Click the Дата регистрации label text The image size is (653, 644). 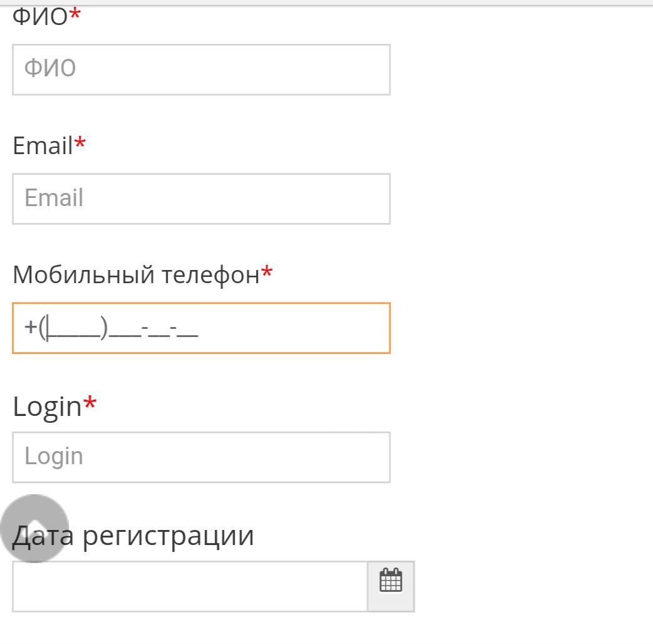pyautogui.click(x=133, y=536)
